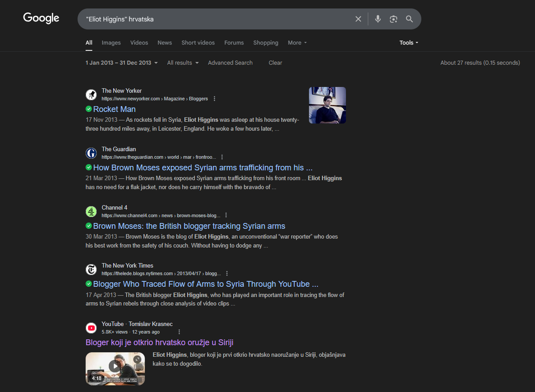This screenshot has width=535, height=392.
Task: Start voice search with microphone icon
Action: (x=378, y=19)
